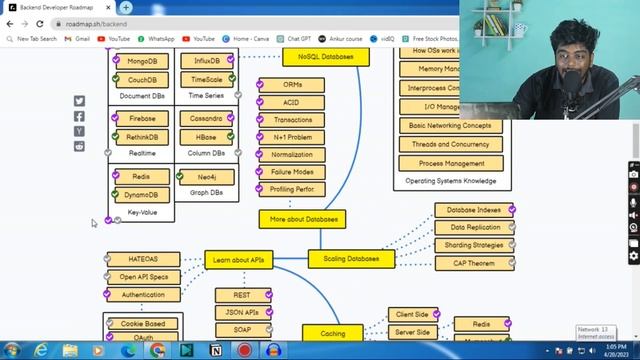Toggle the checkmark on Firebase node

pos(115,118)
